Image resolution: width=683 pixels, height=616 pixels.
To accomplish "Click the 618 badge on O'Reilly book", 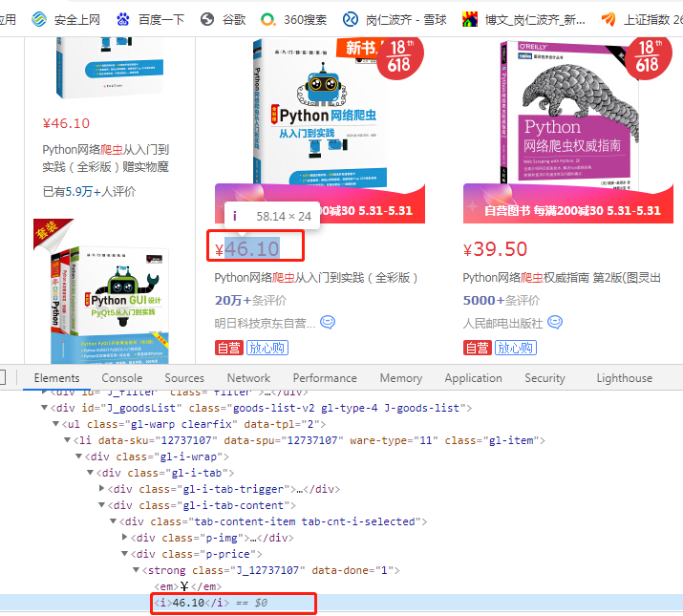I will pos(647,58).
